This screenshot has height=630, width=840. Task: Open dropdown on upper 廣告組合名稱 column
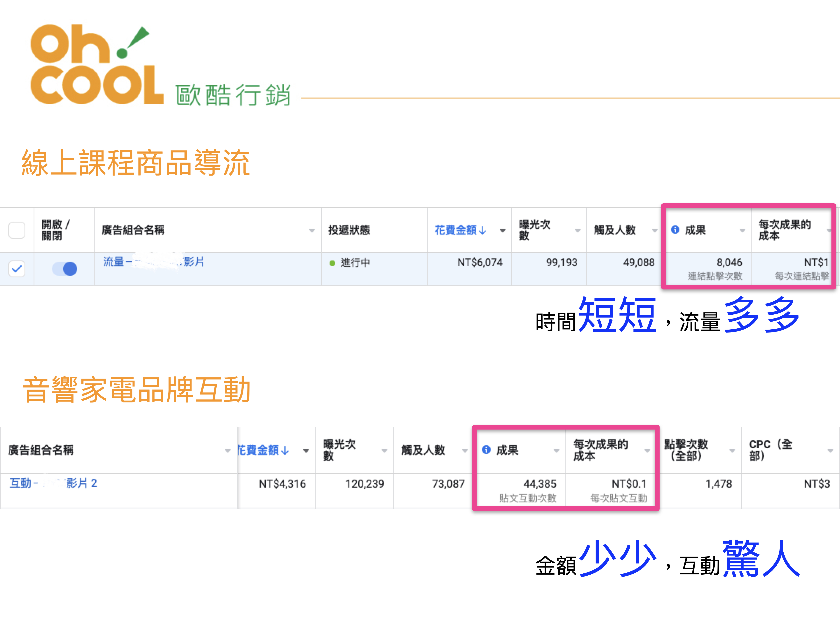click(312, 230)
